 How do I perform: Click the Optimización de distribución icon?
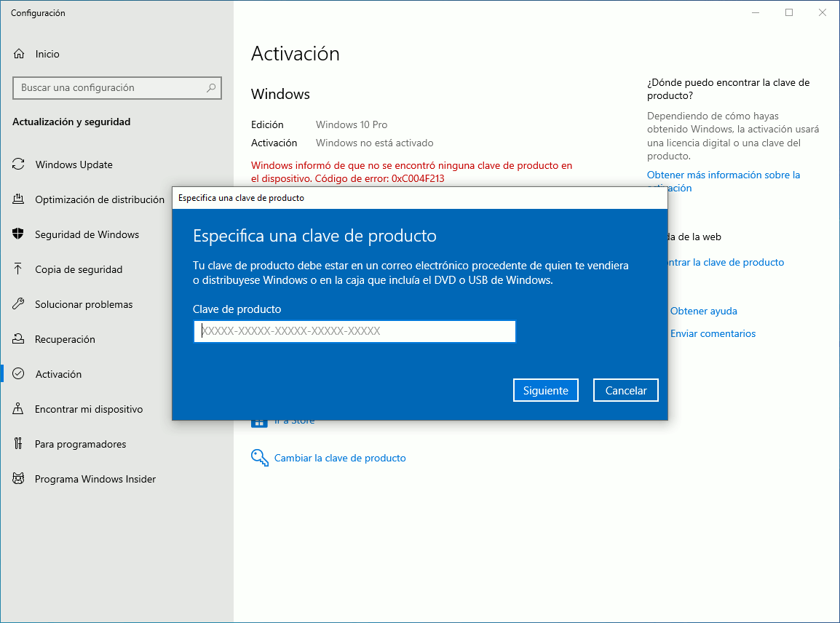19,199
